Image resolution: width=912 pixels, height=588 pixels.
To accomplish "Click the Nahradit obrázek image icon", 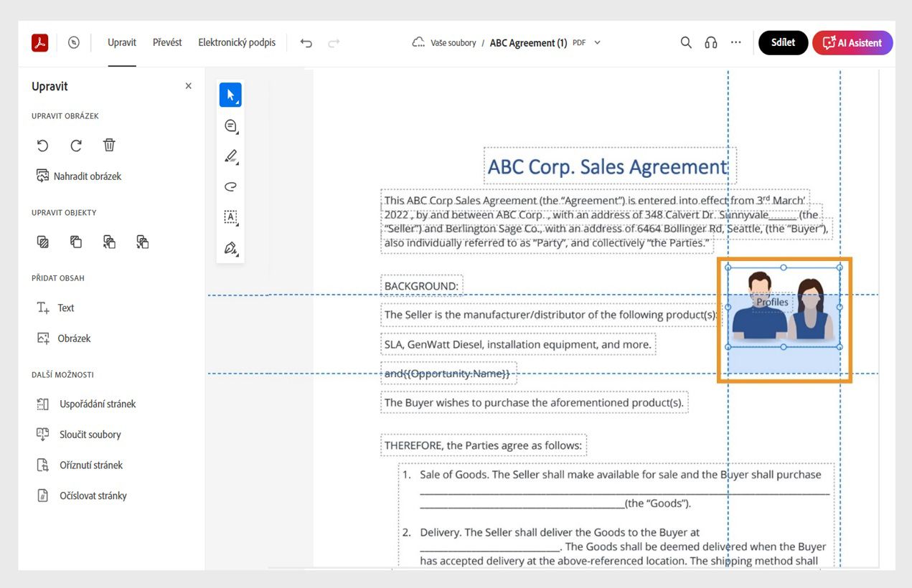I will pos(43,176).
